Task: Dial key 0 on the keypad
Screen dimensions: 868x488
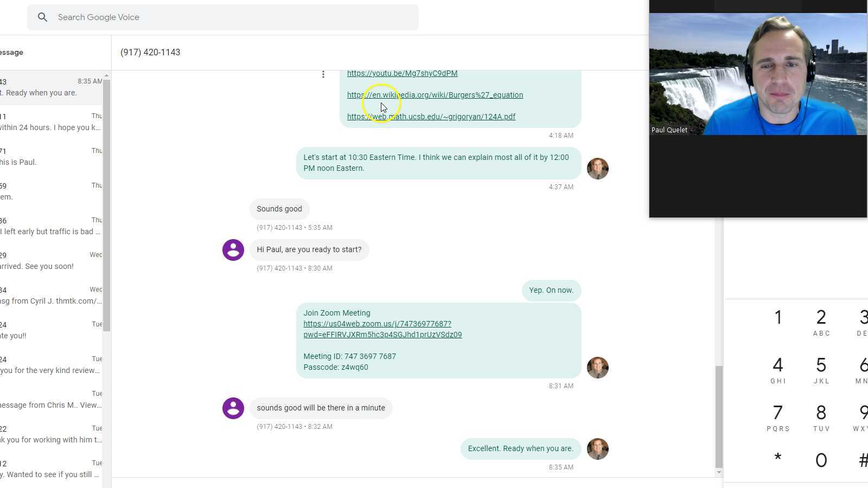Action: click(x=821, y=460)
